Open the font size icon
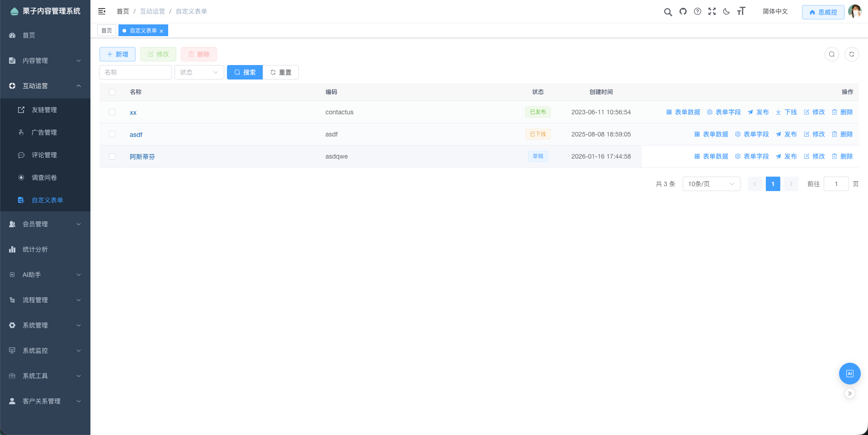 [x=741, y=11]
